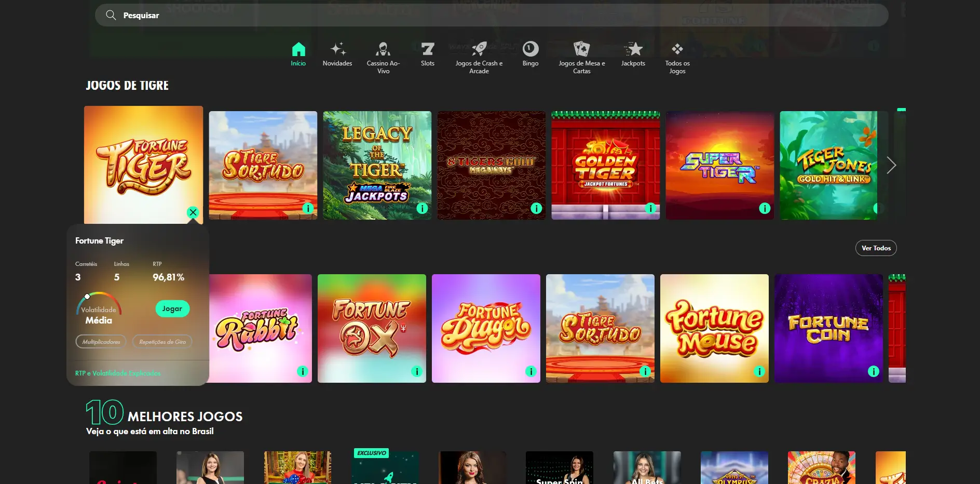
Task: Open the Fortune Rabbit game thumbnail
Action: point(261,328)
